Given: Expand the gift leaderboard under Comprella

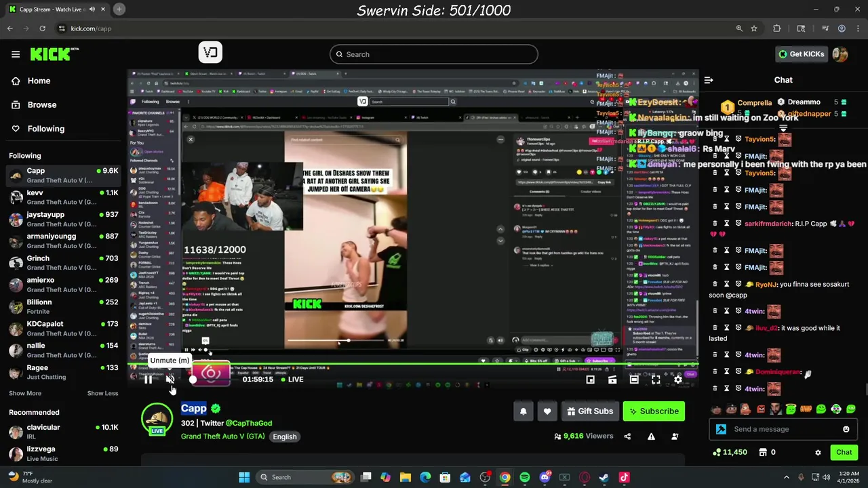Looking at the screenshot, I should [783, 128].
